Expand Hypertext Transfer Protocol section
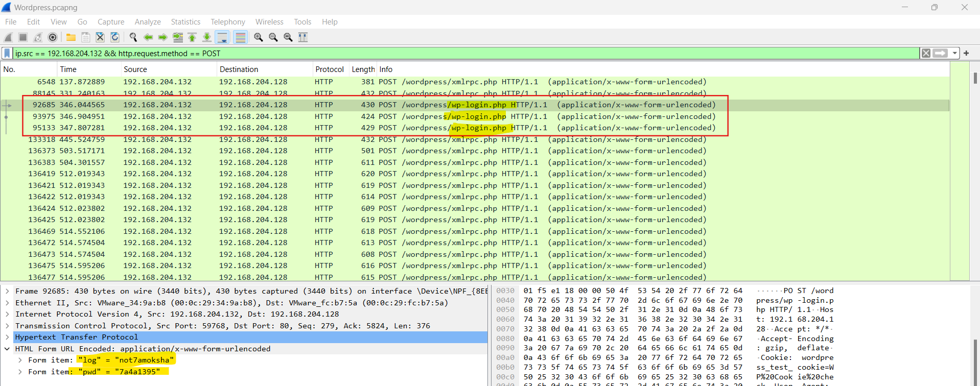Viewport: 980px width, 386px height. coord(7,337)
